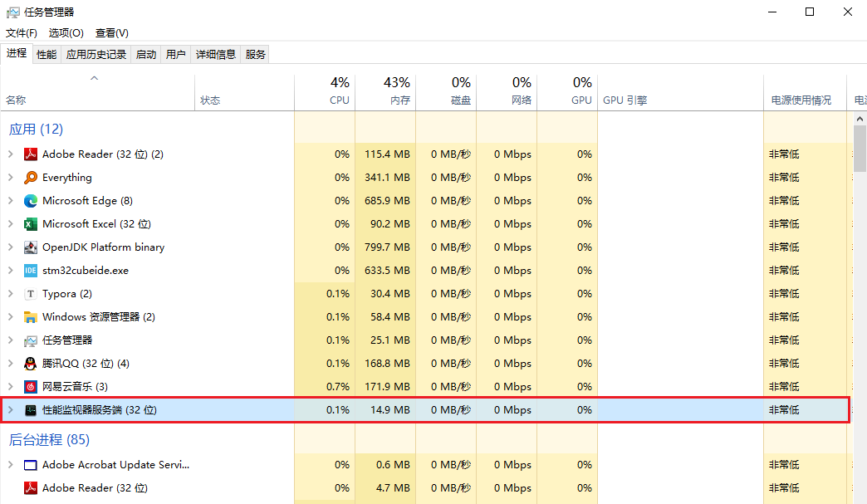Click the Adobe Acrobat Update Service icon
The height and width of the screenshot is (504, 867).
pos(31,465)
